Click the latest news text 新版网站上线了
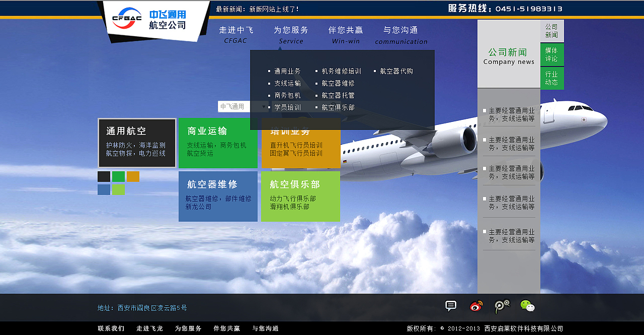Image resolution: width=644 pixels, height=335 pixels. [x=274, y=9]
